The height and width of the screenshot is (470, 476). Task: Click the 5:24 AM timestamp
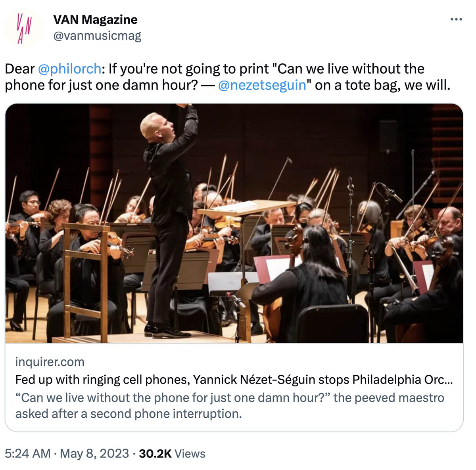point(28,453)
